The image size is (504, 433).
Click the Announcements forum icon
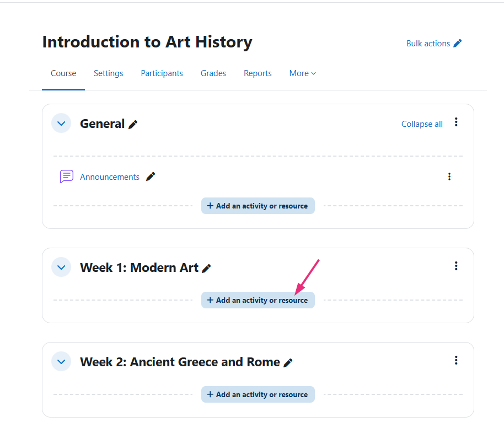click(x=67, y=177)
